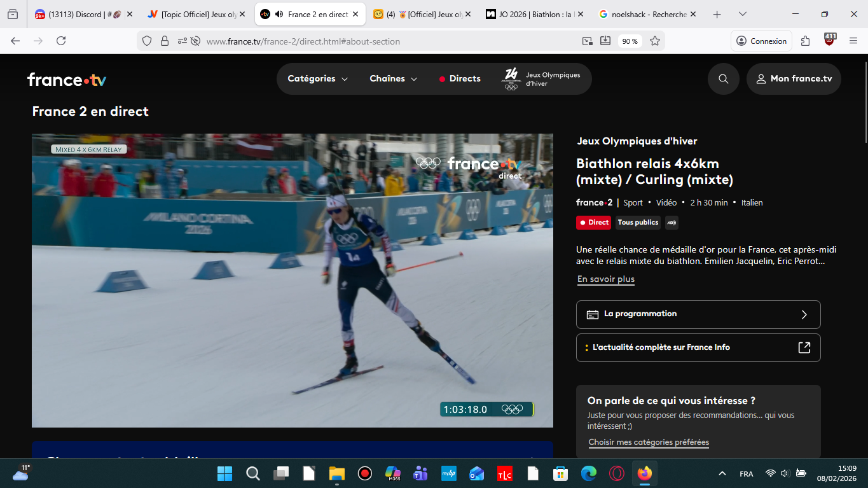This screenshot has width=868, height=488.
Task: Click the france.tv logo
Action: (67, 80)
